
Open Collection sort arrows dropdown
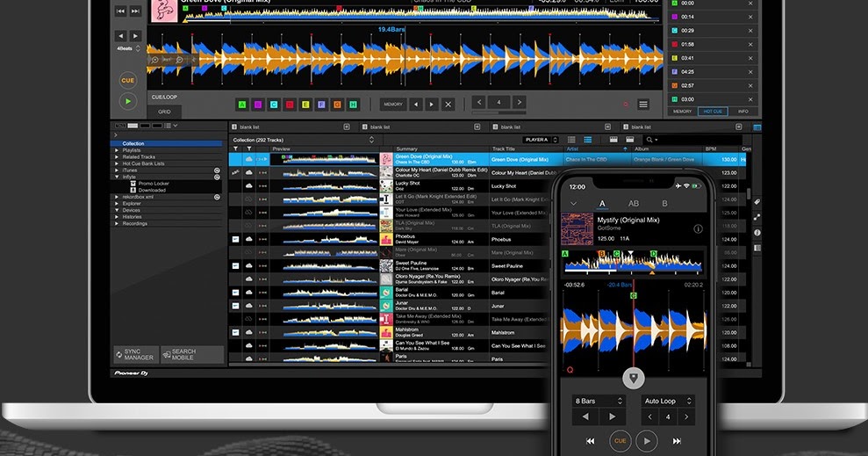(x=371, y=140)
